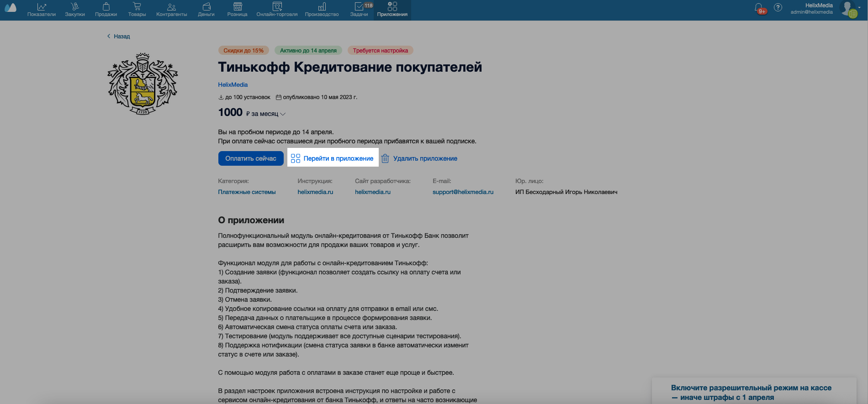Viewport: 868px width, 404px height.
Task: Open the Товары cart section
Action: click(137, 10)
